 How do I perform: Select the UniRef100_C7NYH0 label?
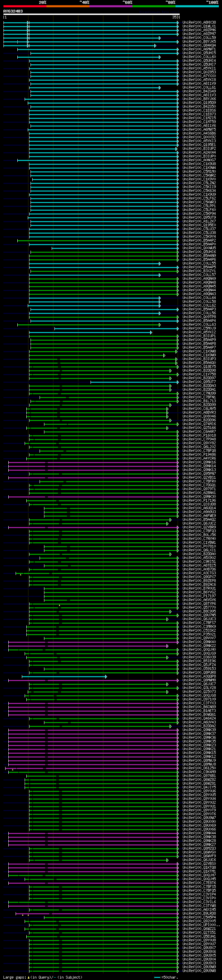point(199,539)
